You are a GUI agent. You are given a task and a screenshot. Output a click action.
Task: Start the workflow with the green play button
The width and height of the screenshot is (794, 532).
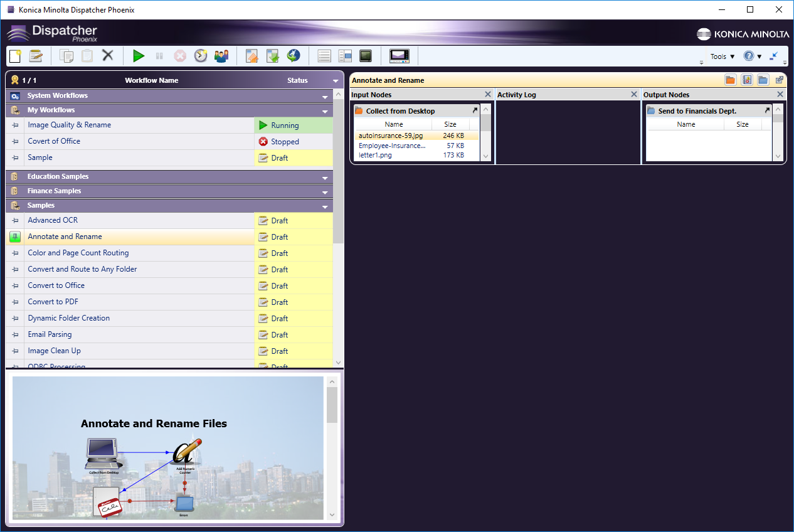139,56
